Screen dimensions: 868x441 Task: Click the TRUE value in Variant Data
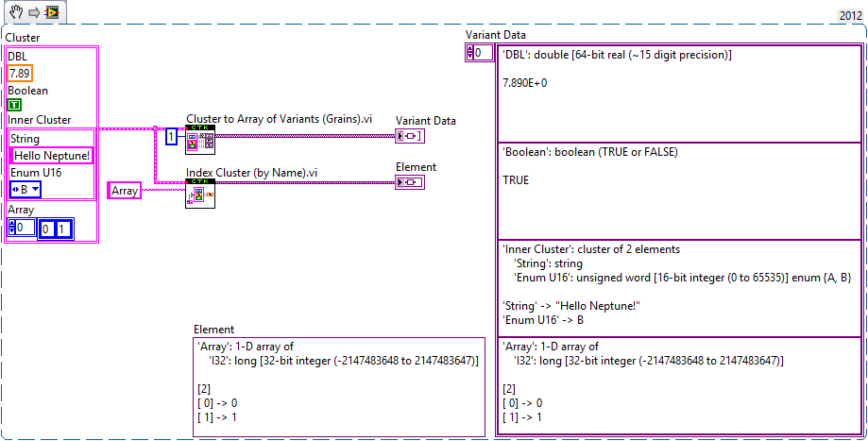516,180
